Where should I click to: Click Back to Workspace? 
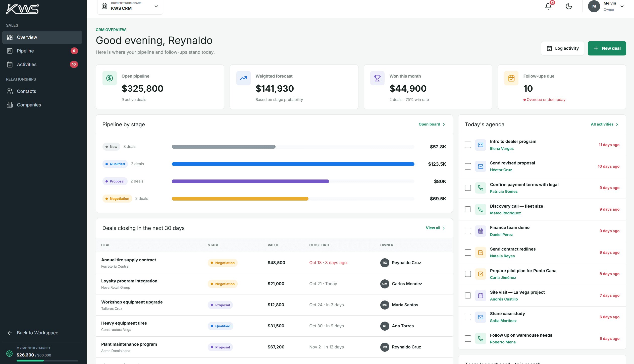pos(42,333)
